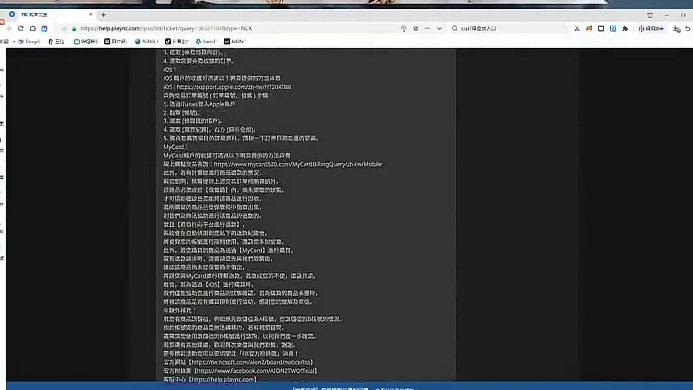Image resolution: width=693 pixels, height=390 pixels.
Task: Open the blue translate extension icon
Action: click(x=613, y=28)
